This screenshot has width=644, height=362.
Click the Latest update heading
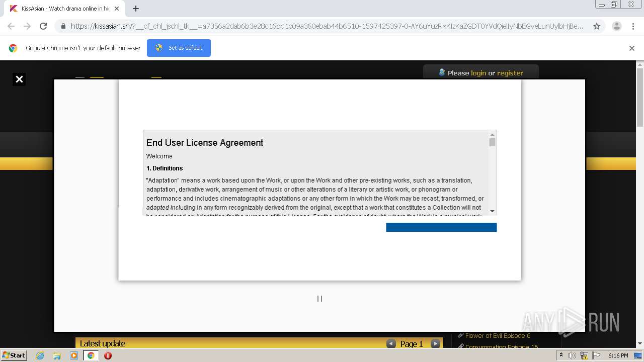(x=103, y=344)
